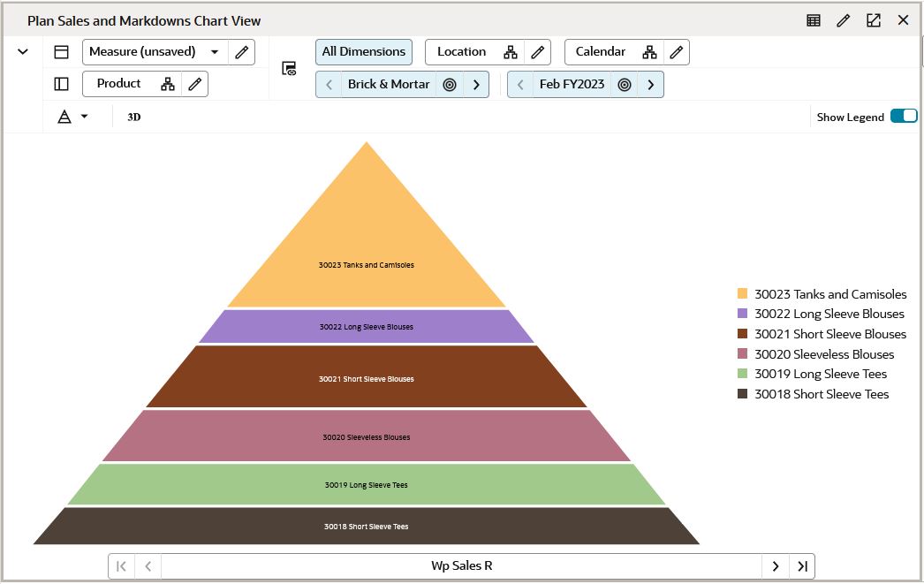This screenshot has height=584, width=924.
Task: Select the Product hierarchy tree icon
Action: [x=168, y=83]
